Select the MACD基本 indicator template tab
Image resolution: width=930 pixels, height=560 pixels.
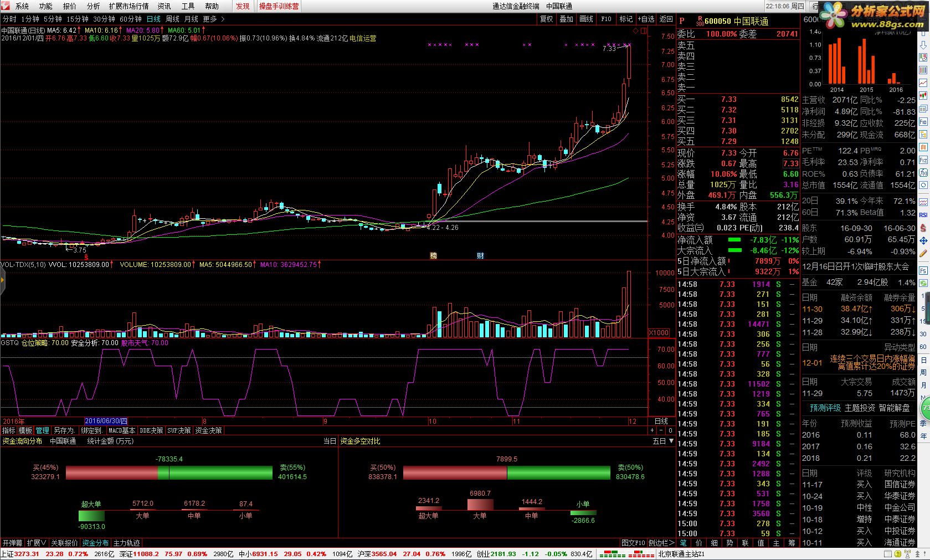click(x=121, y=430)
